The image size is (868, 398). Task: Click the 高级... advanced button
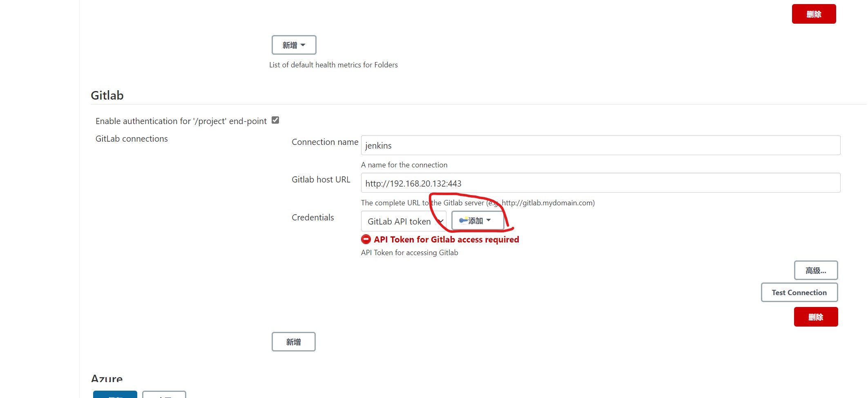tap(815, 271)
